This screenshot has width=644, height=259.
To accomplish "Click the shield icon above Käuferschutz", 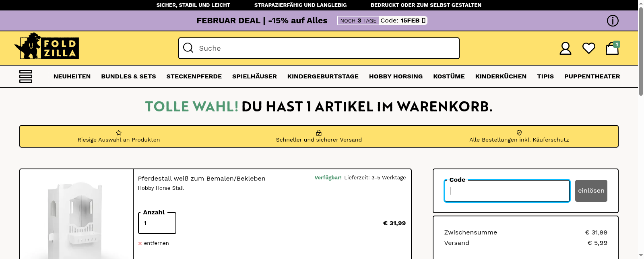I will click(x=519, y=133).
